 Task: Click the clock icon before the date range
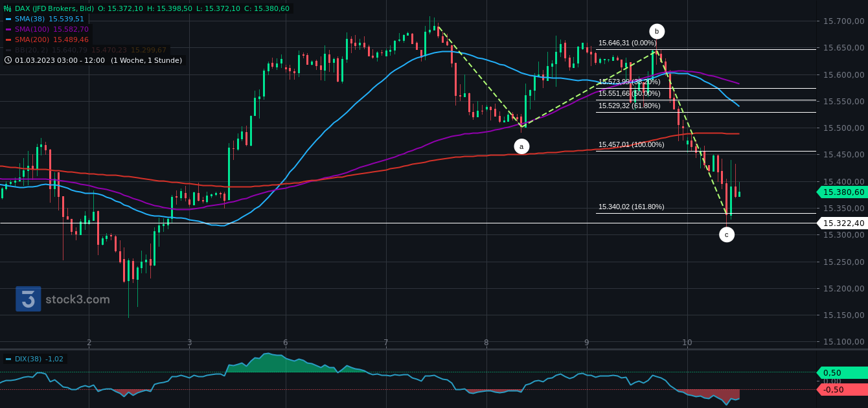coord(7,60)
